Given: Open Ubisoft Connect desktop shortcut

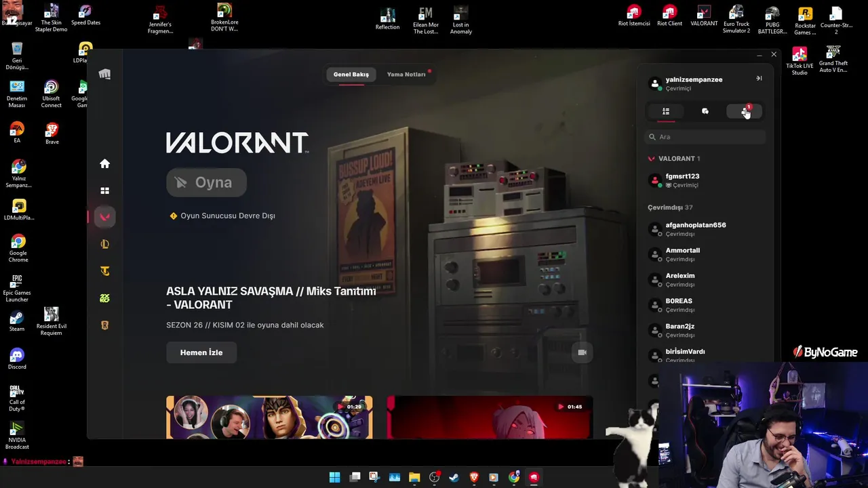Looking at the screenshot, I should 51,94.
